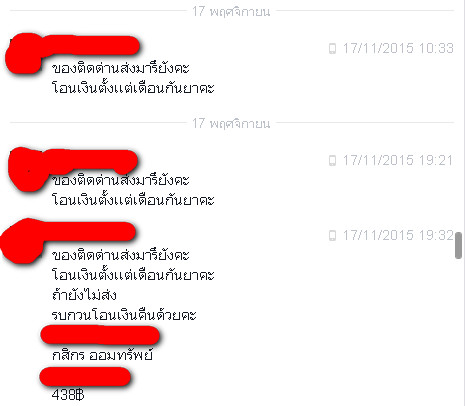Click the timestamp 17/11/2015 19:32

398,235
